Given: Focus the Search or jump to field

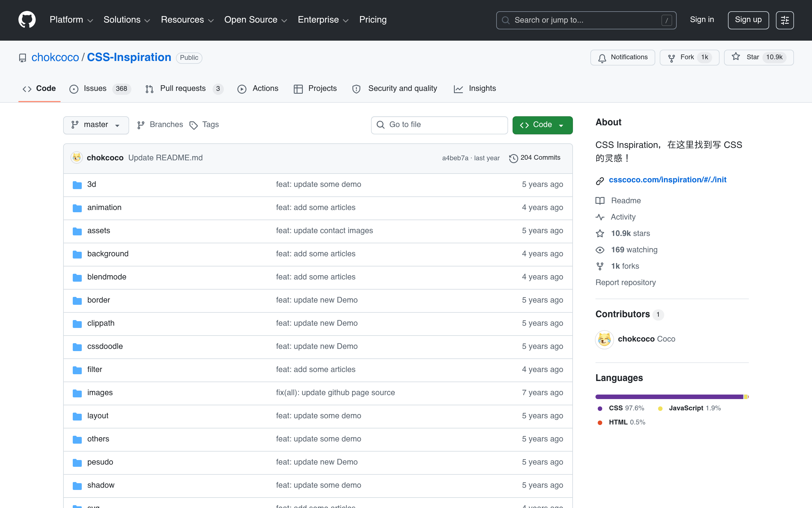Looking at the screenshot, I should coord(586,20).
